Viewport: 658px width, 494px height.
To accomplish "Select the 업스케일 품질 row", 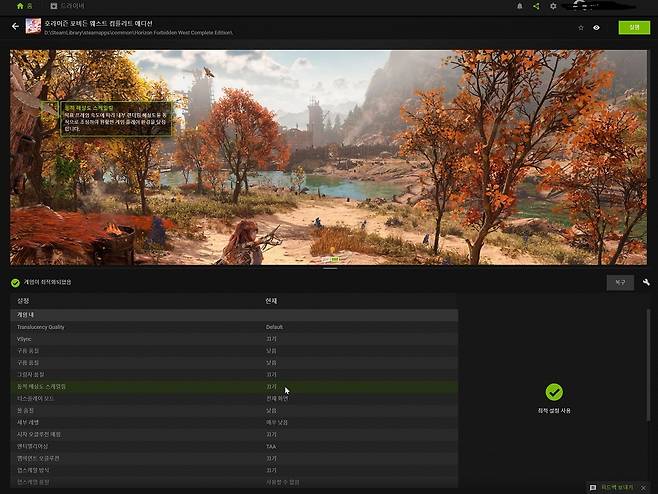I will point(234,482).
